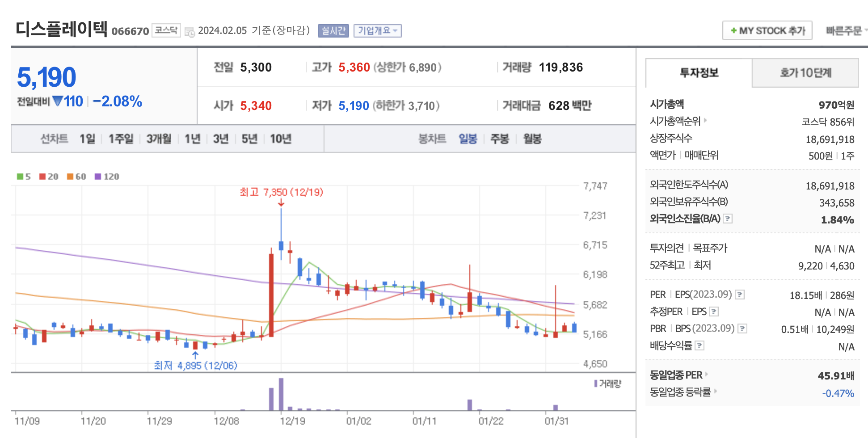Viewport: 868px width, 438px height.
Task: Click the orange 60-day moving average legend
Action: 76,177
